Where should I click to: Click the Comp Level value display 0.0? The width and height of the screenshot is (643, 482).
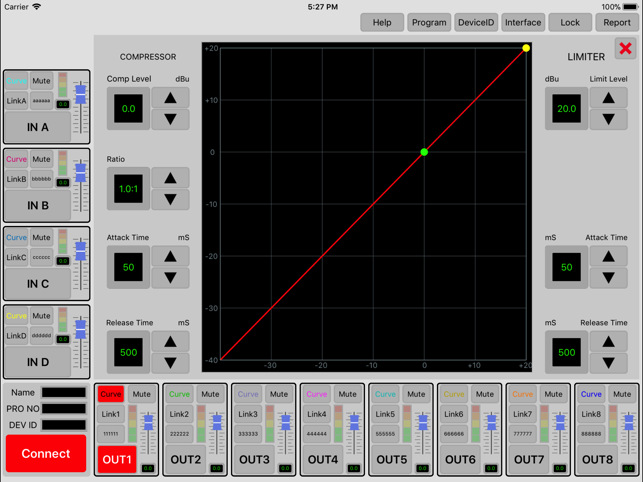pyautogui.click(x=128, y=109)
